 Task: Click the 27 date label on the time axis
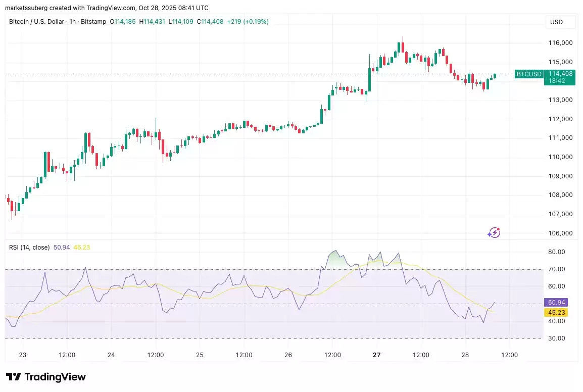tap(376, 355)
